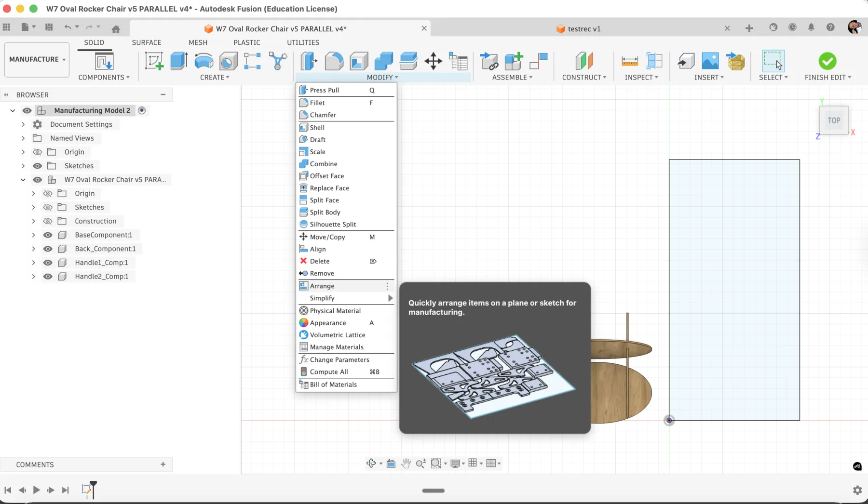Image resolution: width=868 pixels, height=504 pixels.
Task: Expand the Named Views tree item
Action: point(23,138)
